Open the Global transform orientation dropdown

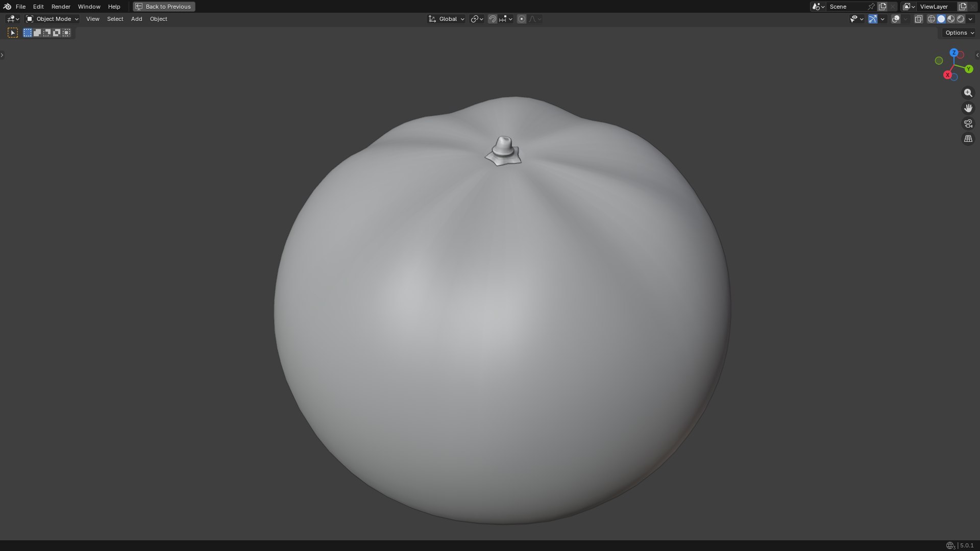tap(447, 19)
